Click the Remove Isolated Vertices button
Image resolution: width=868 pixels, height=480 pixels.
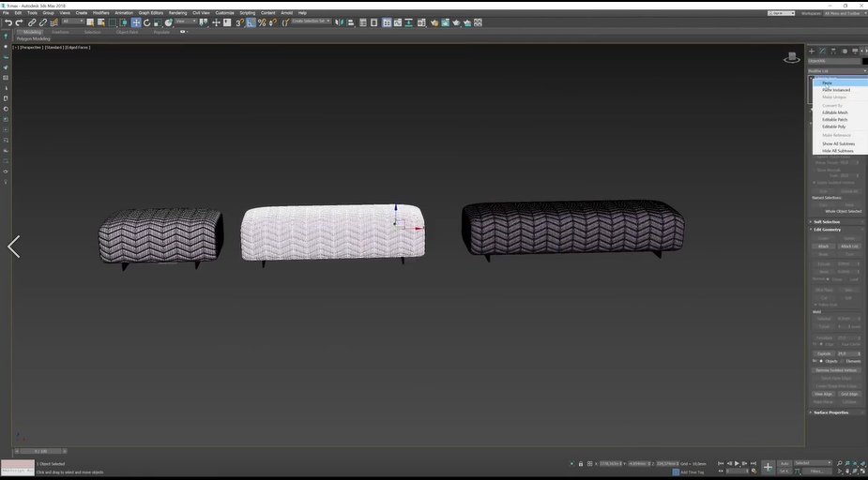(x=836, y=370)
